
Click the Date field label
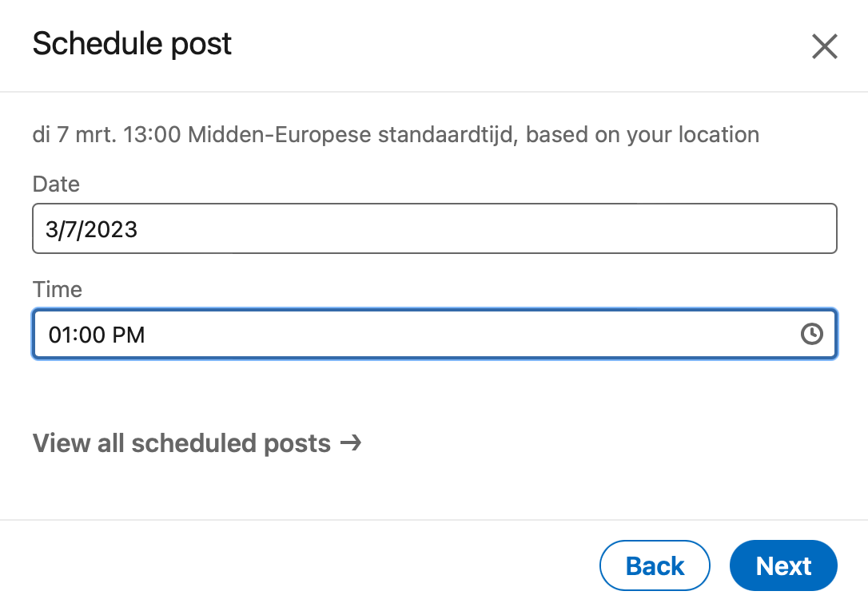click(56, 184)
